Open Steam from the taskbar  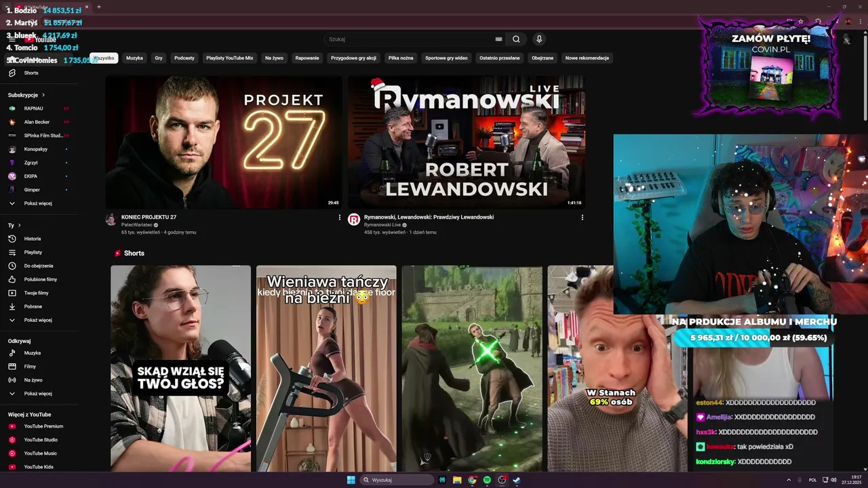click(x=517, y=480)
